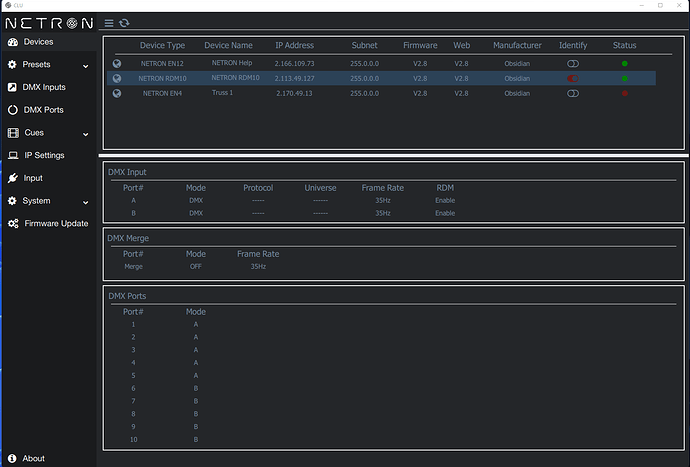Click the DMX Ports circle icon

click(x=13, y=110)
